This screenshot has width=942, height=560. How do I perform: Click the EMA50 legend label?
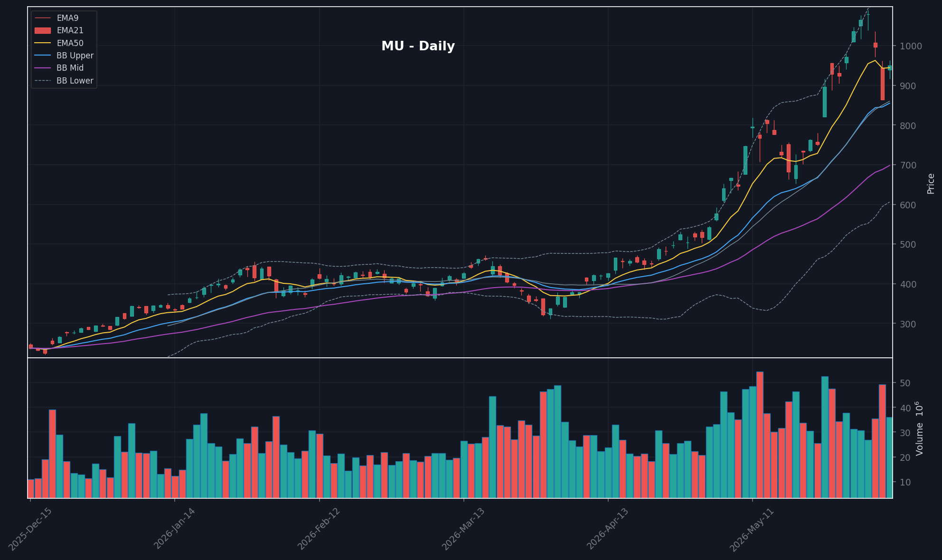click(70, 43)
